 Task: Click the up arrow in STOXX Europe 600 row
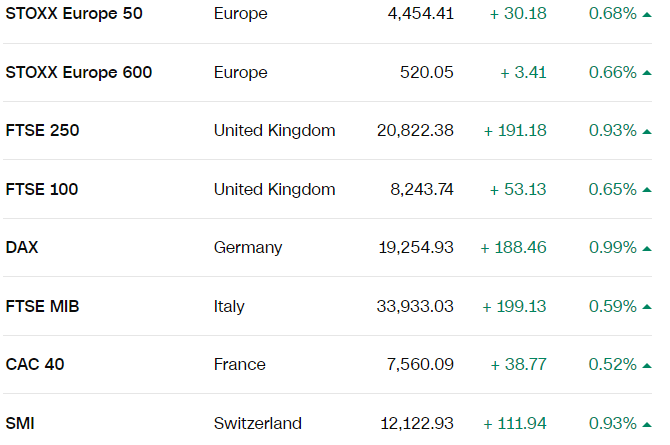[x=647, y=73]
